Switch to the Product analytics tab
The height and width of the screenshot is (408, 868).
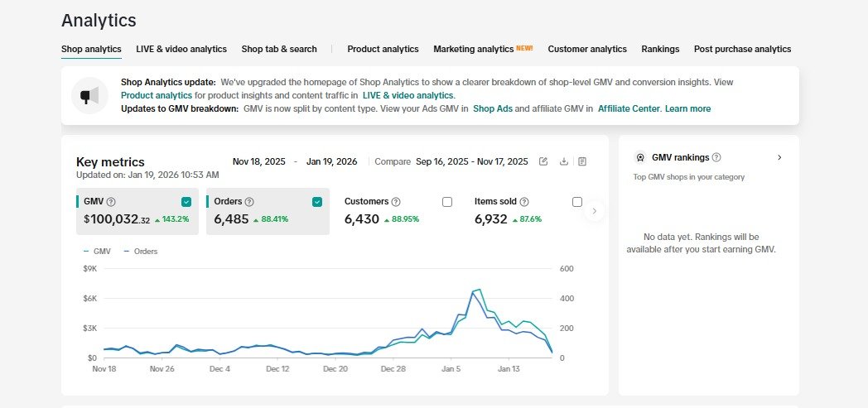click(x=383, y=50)
